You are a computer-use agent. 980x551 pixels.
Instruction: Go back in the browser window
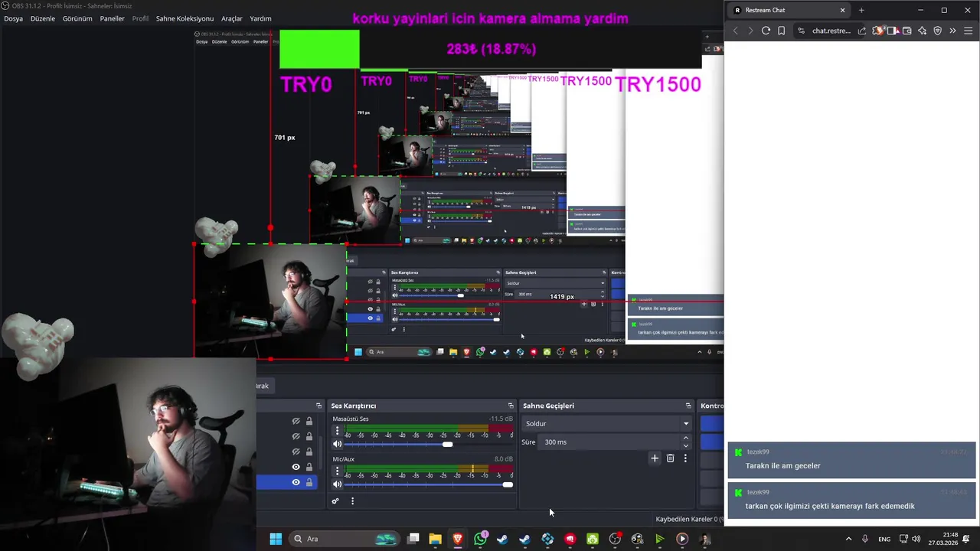pos(736,31)
